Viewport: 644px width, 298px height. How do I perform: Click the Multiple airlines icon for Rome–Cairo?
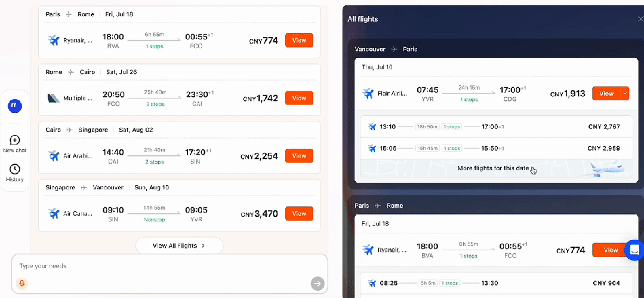[x=54, y=98]
